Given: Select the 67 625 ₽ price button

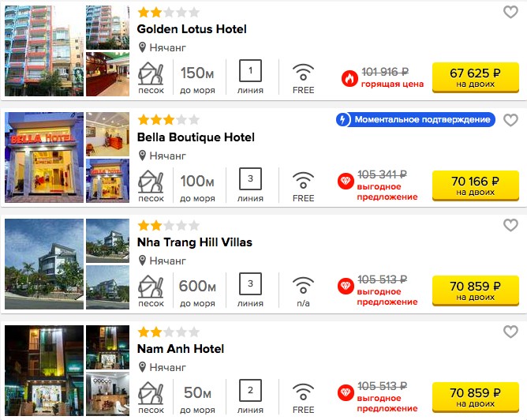Looking at the screenshot, I should [475, 77].
